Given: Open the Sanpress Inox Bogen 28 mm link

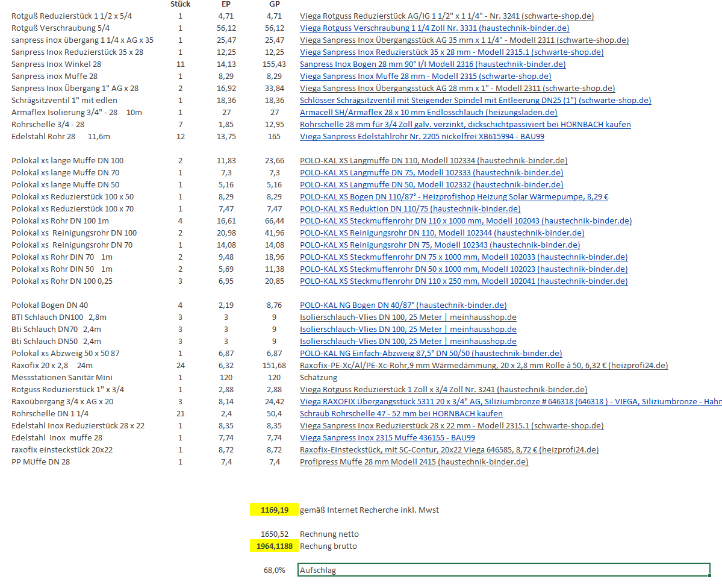Looking at the screenshot, I should tap(432, 64).
